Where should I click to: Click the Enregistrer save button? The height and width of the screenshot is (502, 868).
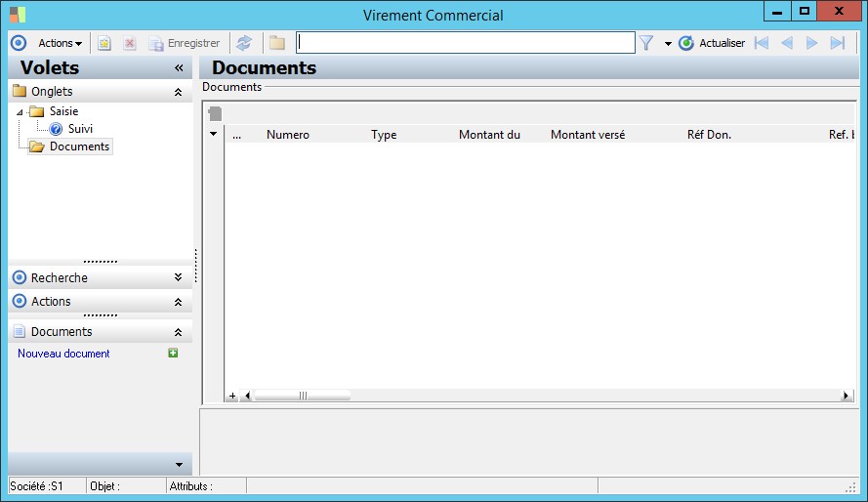pyautogui.click(x=185, y=43)
